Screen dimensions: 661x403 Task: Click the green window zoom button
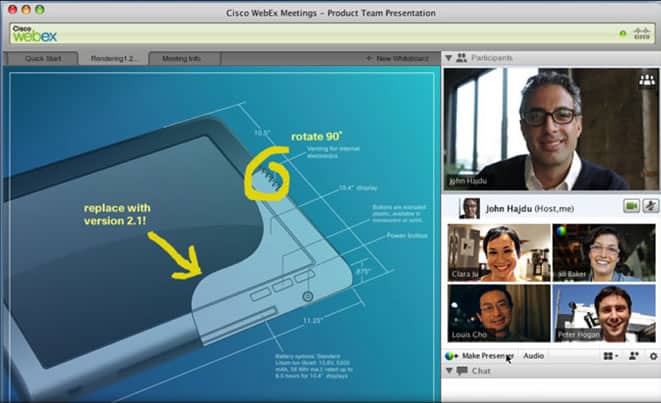(x=40, y=9)
